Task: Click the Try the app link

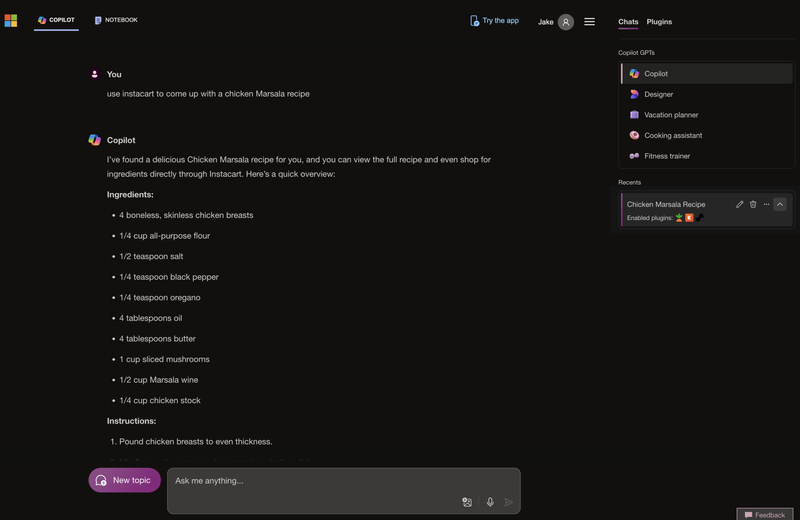Action: [x=494, y=20]
